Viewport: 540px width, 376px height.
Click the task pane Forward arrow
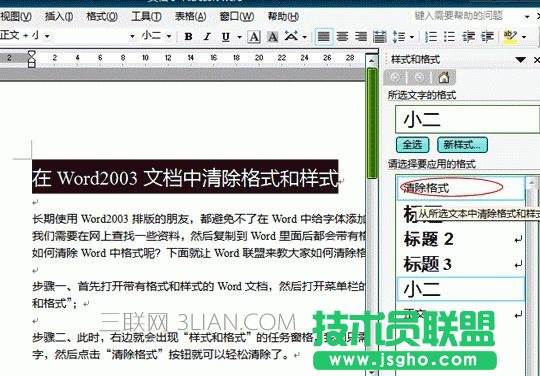pyautogui.click(x=419, y=78)
